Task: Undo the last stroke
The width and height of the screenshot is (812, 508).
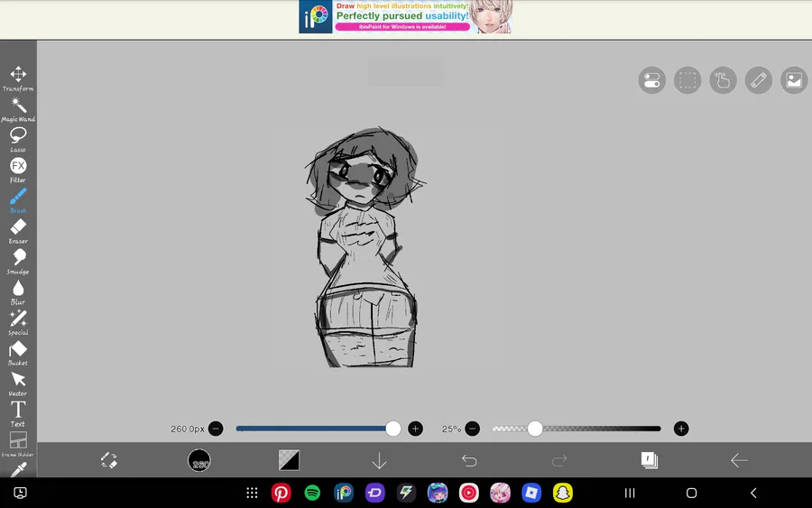Action: click(469, 460)
